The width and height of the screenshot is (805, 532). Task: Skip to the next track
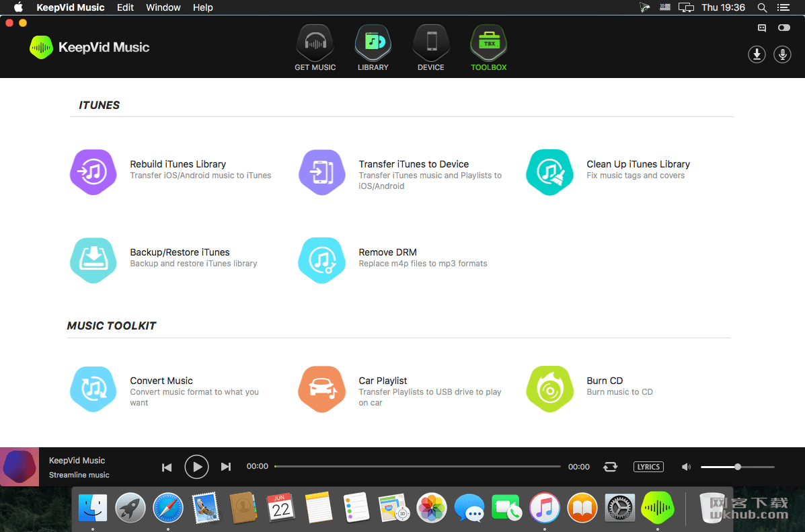tap(226, 467)
